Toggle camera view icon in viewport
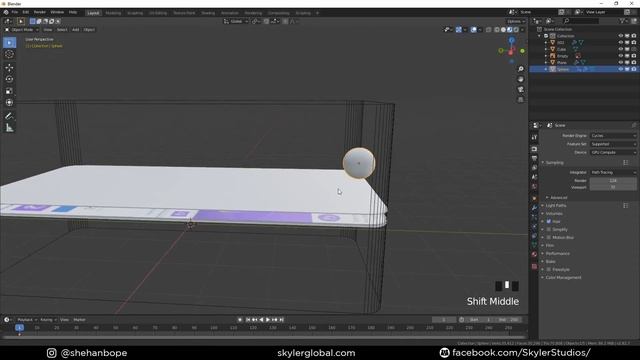Image resolution: width=640 pixels, height=360 pixels. [x=520, y=89]
